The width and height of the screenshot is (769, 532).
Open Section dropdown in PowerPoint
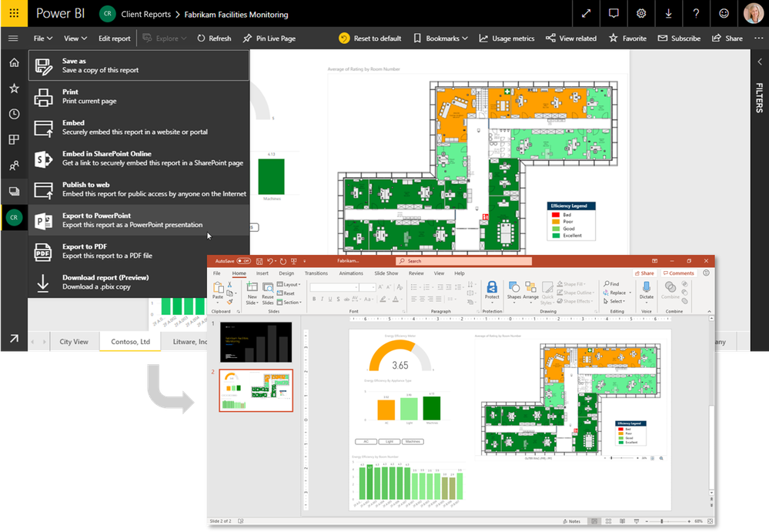coord(289,302)
